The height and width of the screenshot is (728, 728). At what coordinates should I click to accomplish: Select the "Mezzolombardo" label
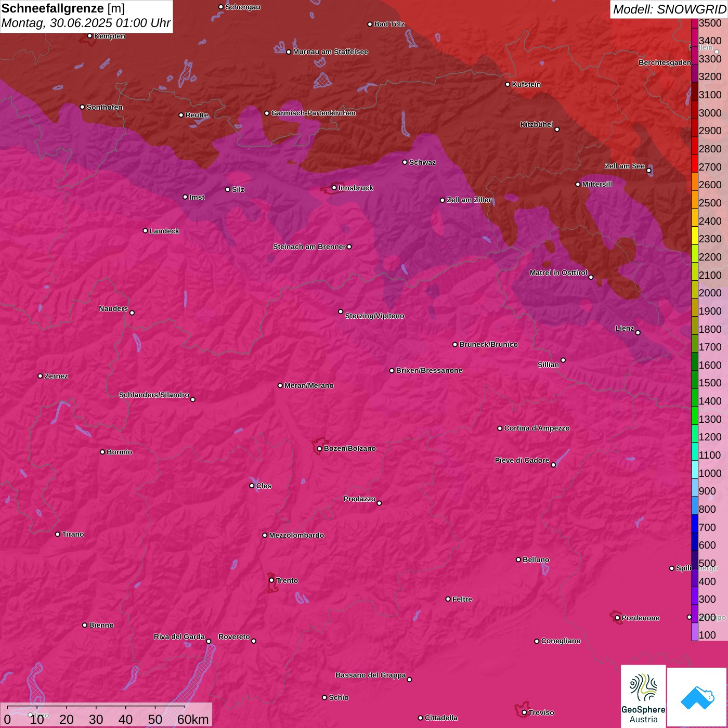296,535
